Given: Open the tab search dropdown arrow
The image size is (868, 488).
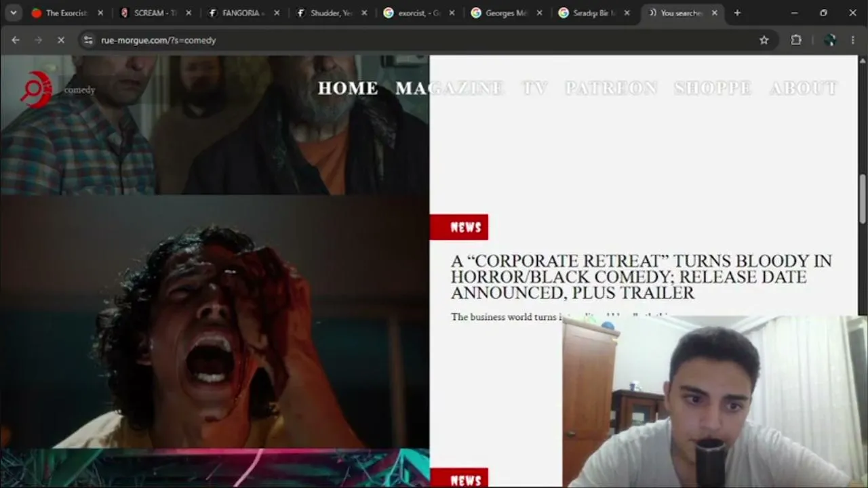Looking at the screenshot, I should click(x=14, y=13).
